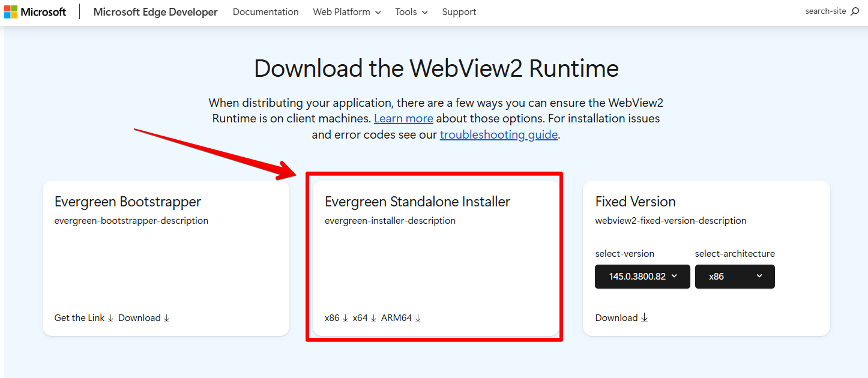Open the select-architecture x86 dropdown

pyautogui.click(x=734, y=277)
